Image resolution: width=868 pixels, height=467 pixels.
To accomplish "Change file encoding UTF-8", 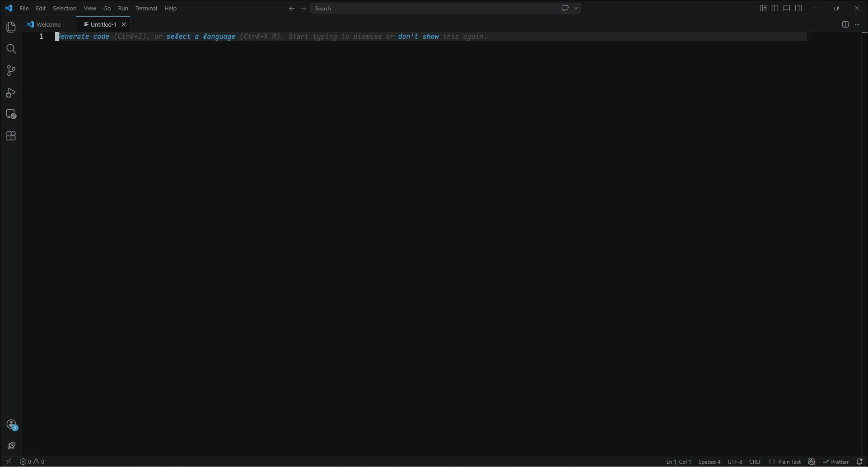I will click(x=735, y=462).
